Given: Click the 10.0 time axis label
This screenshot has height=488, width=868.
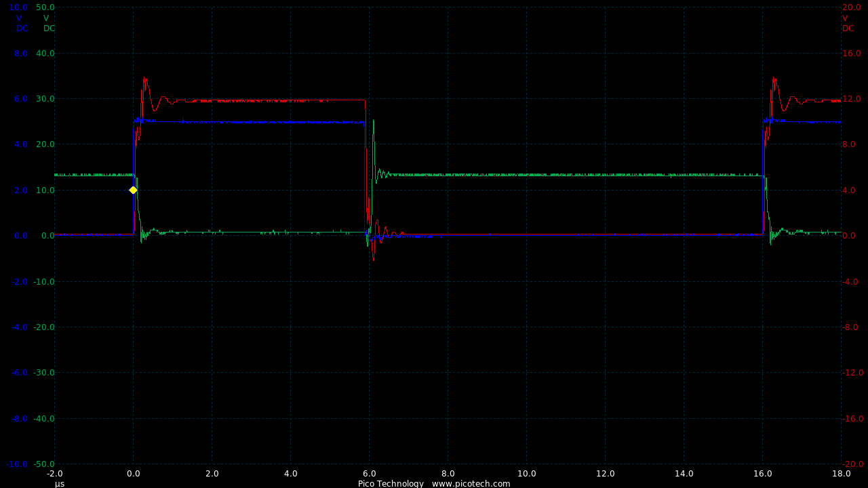Looking at the screenshot, I should (x=526, y=474).
